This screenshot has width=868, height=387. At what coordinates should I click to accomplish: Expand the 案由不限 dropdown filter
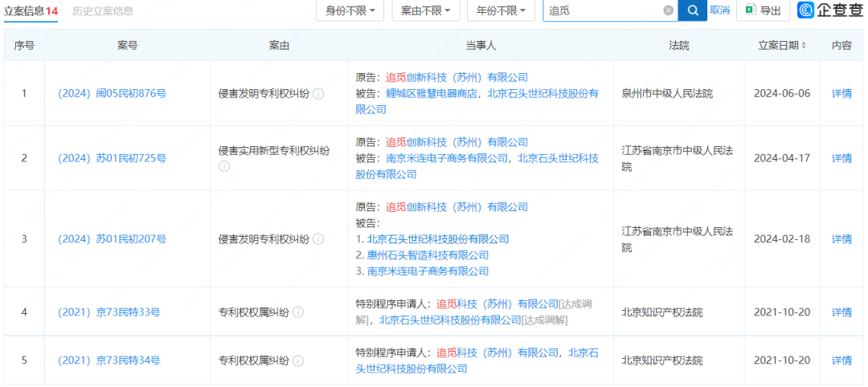pyautogui.click(x=425, y=10)
